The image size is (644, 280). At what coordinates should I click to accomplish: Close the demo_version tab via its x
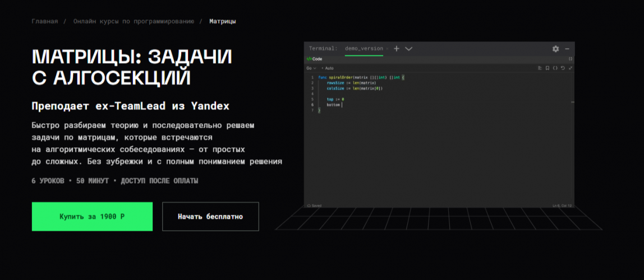(x=387, y=49)
